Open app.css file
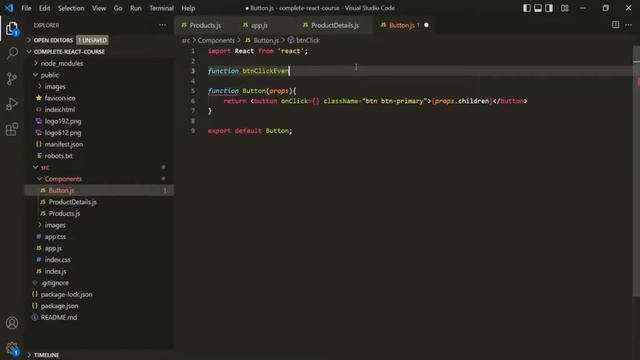The width and height of the screenshot is (640, 360). click(x=55, y=236)
